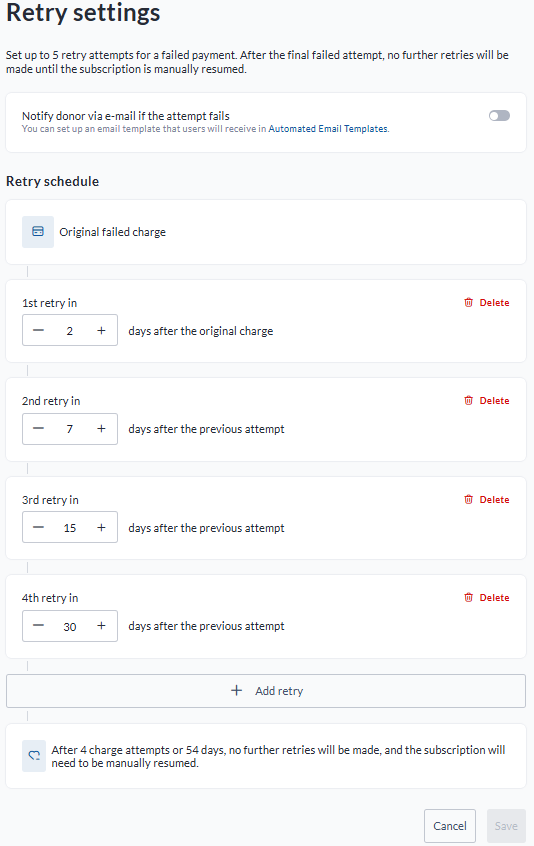Decrease 4th retry days with minus
The width and height of the screenshot is (534, 846).
pyautogui.click(x=38, y=626)
